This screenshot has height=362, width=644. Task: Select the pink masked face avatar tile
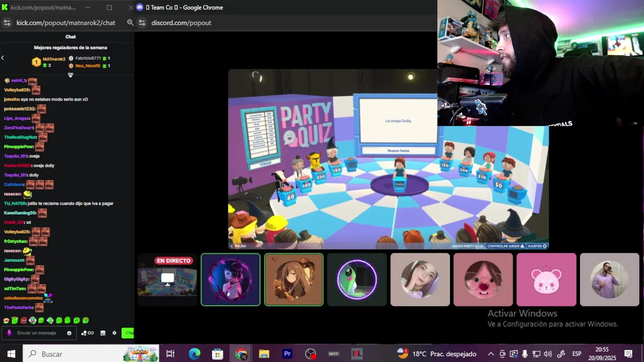click(483, 280)
